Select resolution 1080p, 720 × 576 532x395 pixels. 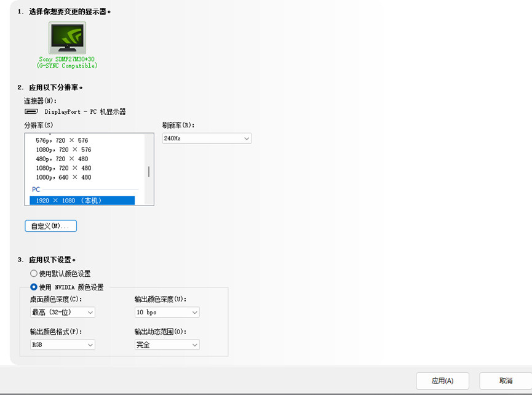63,150
